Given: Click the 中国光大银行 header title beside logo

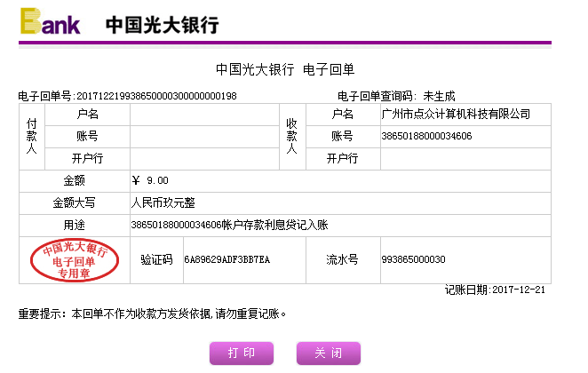Looking at the screenshot, I should pos(162,25).
